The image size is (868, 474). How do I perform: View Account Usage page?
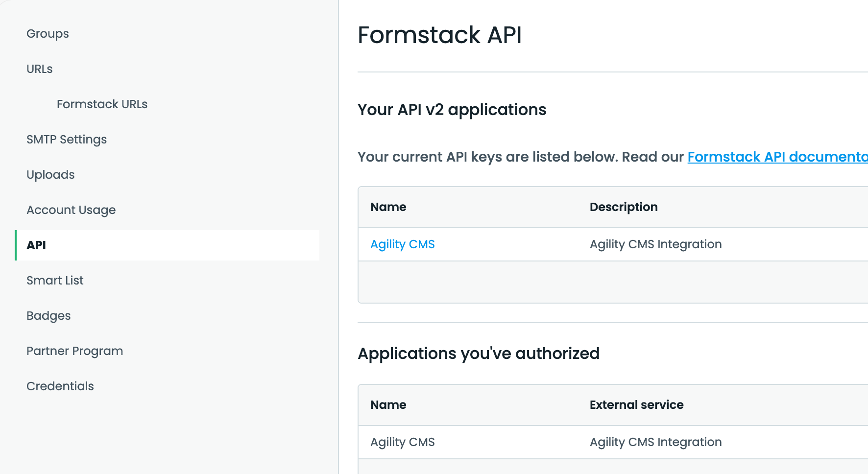coord(71,210)
